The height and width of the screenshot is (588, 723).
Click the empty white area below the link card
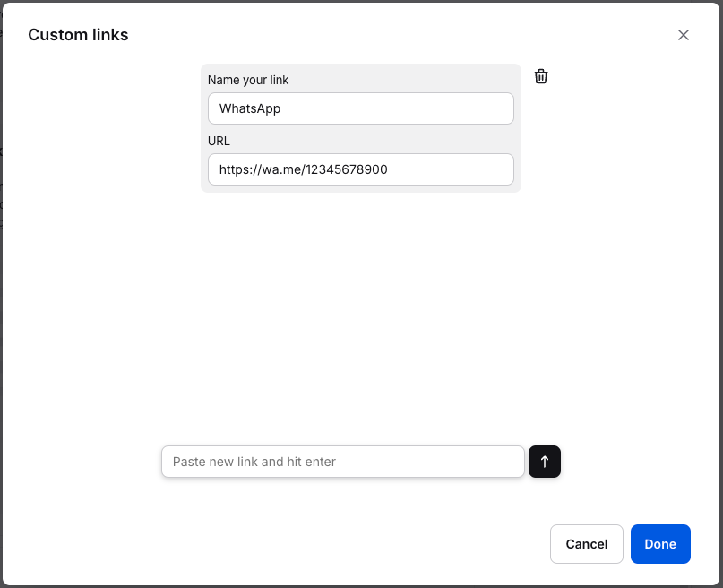pos(360,314)
